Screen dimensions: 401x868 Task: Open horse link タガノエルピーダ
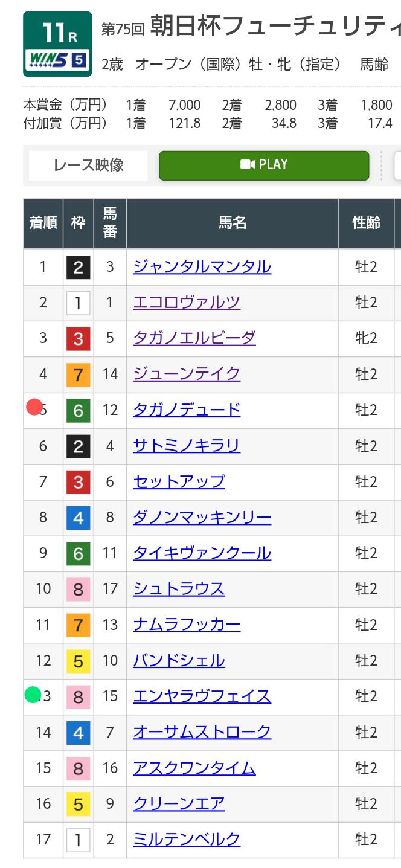pyautogui.click(x=194, y=338)
